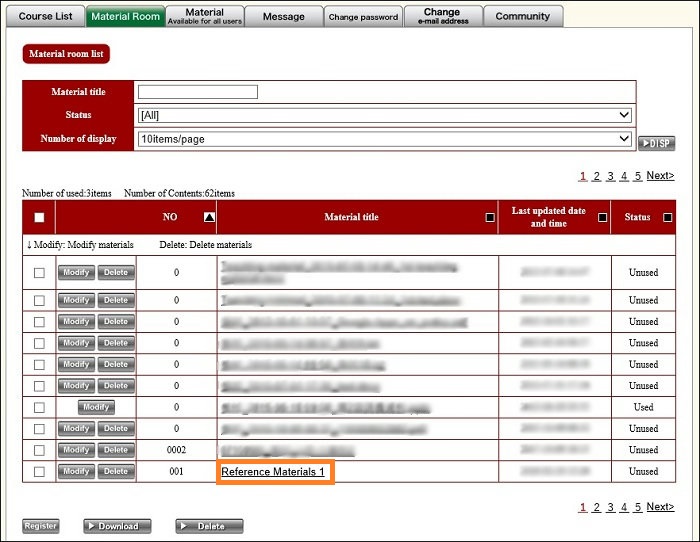The image size is (700, 542).
Task: Expand the Number of display dropdown
Action: pos(384,139)
